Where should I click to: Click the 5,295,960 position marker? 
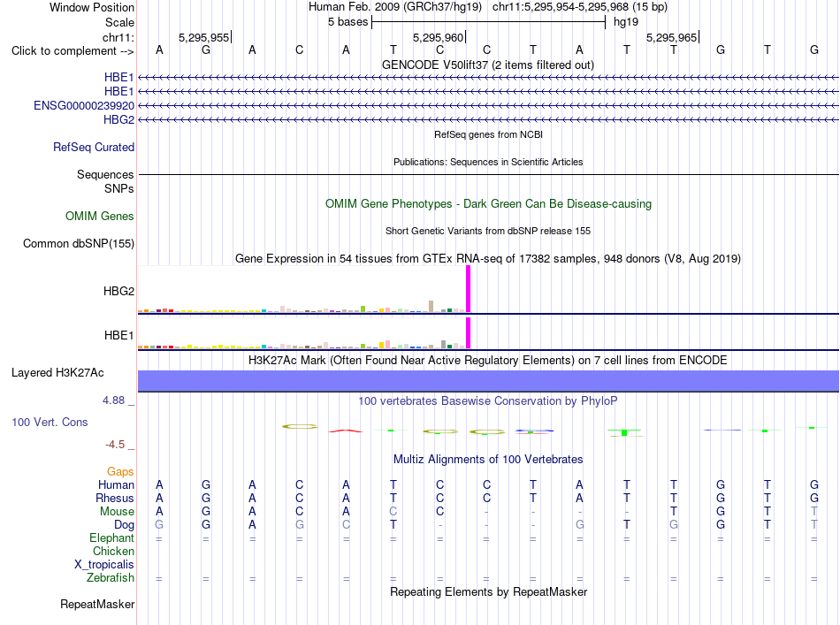click(x=439, y=37)
